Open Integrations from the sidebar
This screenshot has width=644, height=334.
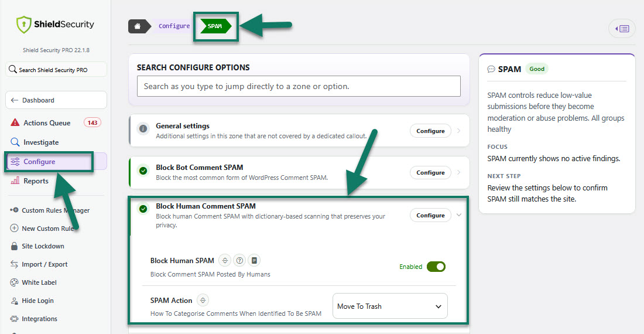coord(39,319)
